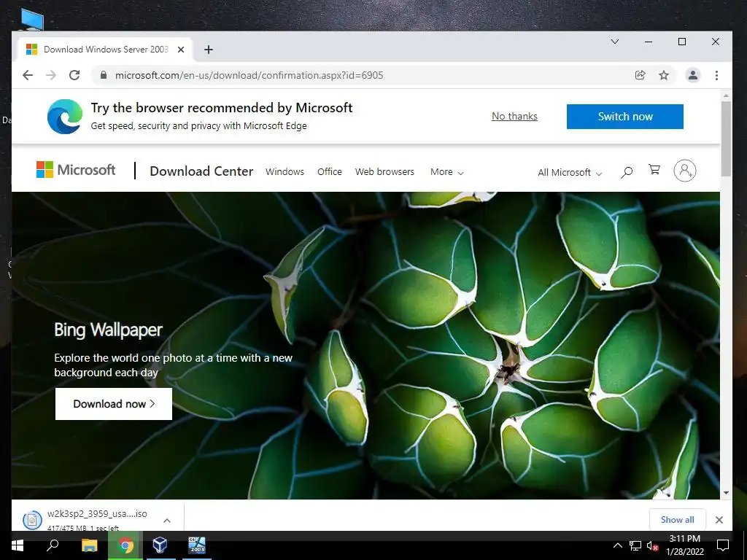Click scrollbar up arrow
Screen dimensions: 747x560
(x=726, y=96)
